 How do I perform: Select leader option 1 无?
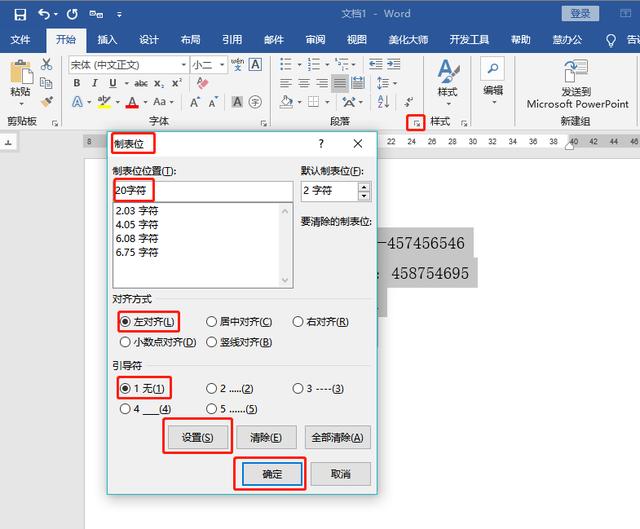click(143, 388)
